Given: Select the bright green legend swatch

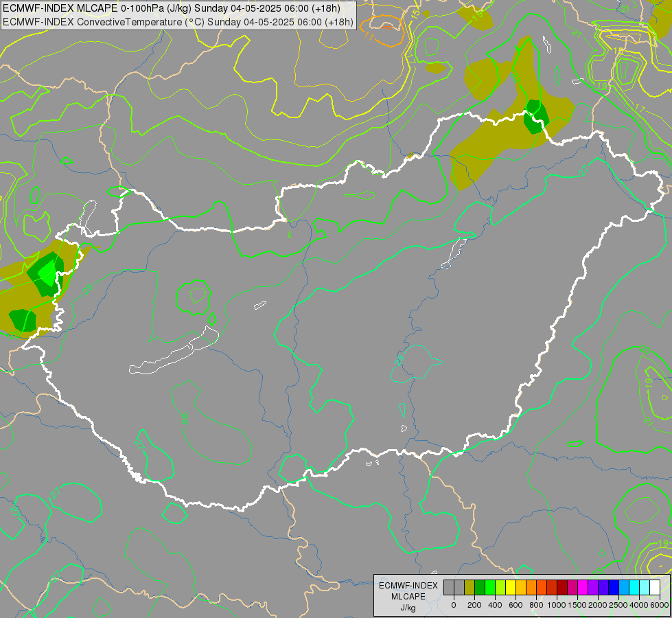Looking at the screenshot, I should pos(490,587).
